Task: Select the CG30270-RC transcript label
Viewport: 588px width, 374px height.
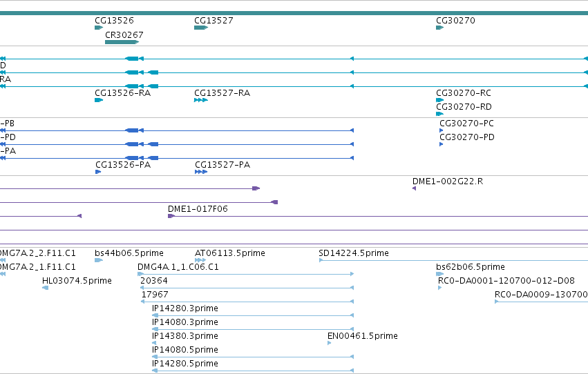Action: click(x=464, y=93)
